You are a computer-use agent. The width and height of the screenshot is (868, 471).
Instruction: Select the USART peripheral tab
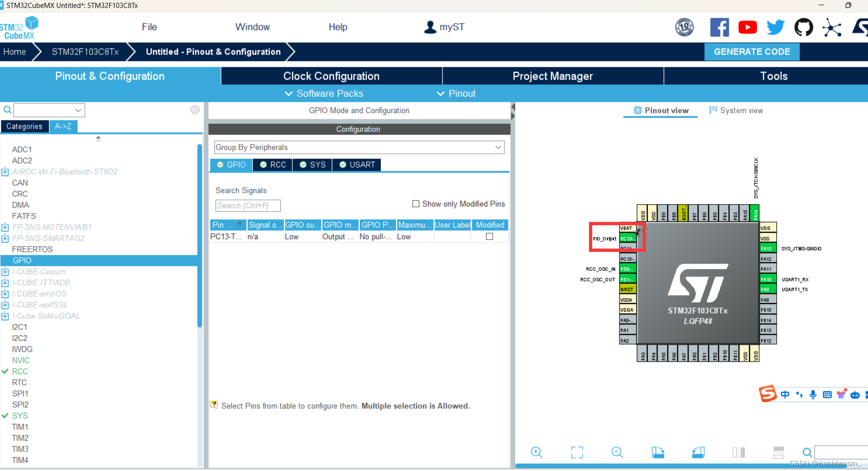pyautogui.click(x=357, y=164)
